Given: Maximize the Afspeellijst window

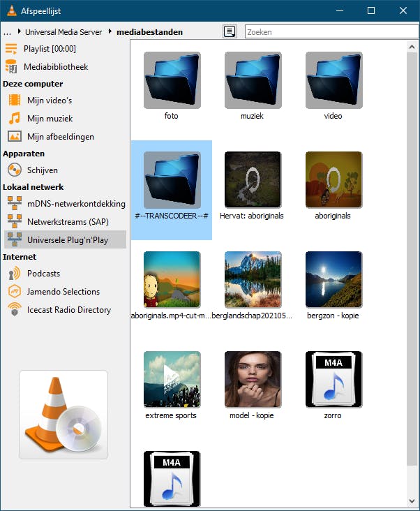Looking at the screenshot, I should pyautogui.click(x=371, y=10).
